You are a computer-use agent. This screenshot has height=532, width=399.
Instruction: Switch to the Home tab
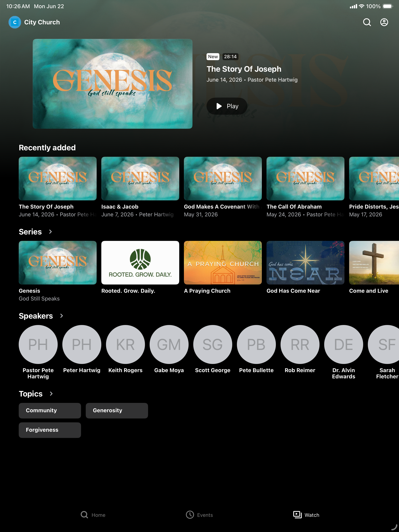[93, 515]
